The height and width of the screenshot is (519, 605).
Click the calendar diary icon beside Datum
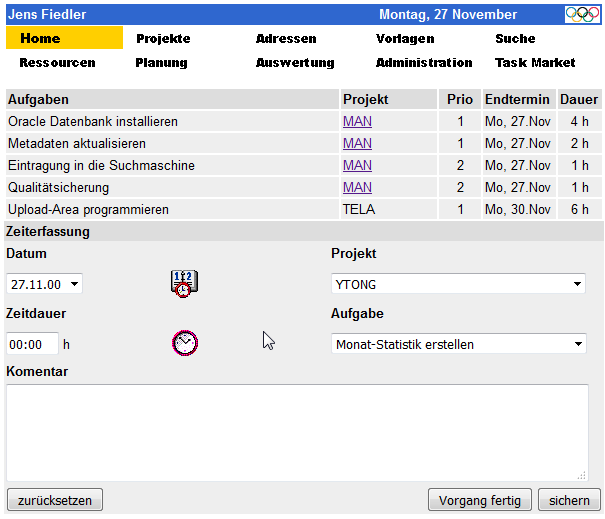point(184,284)
